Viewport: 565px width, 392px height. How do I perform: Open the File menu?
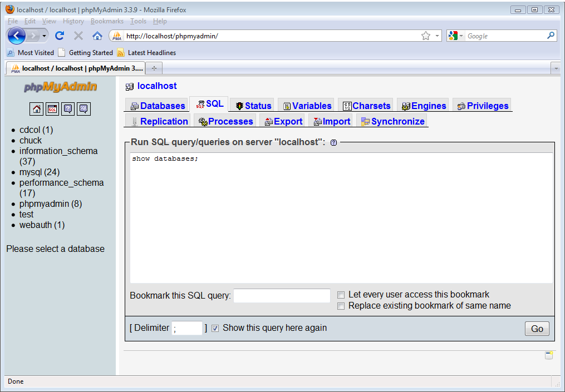tap(13, 21)
